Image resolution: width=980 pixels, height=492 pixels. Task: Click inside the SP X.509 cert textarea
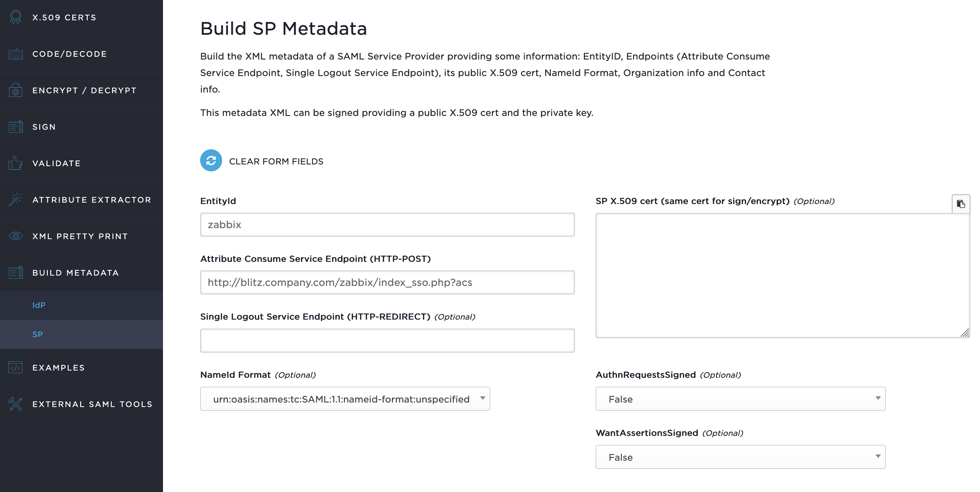pyautogui.click(x=783, y=276)
